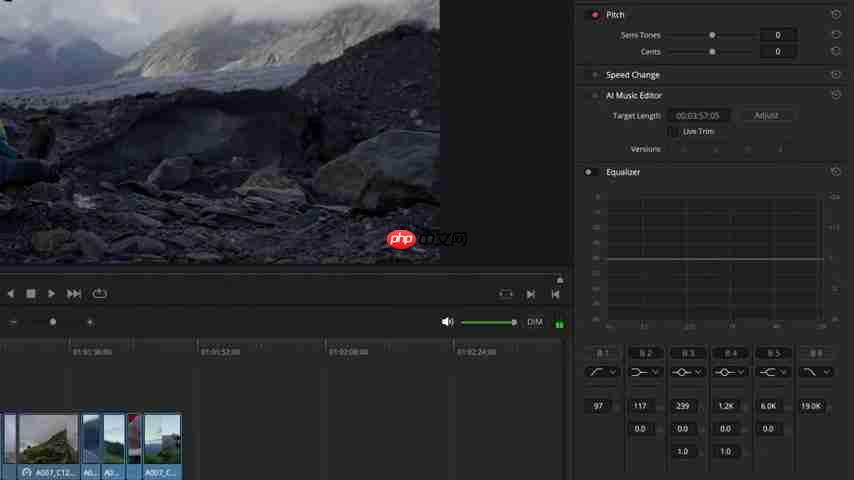Viewport: 854px width, 480px height.
Task: Collapse the AI Music Editor header
Action: click(634, 95)
